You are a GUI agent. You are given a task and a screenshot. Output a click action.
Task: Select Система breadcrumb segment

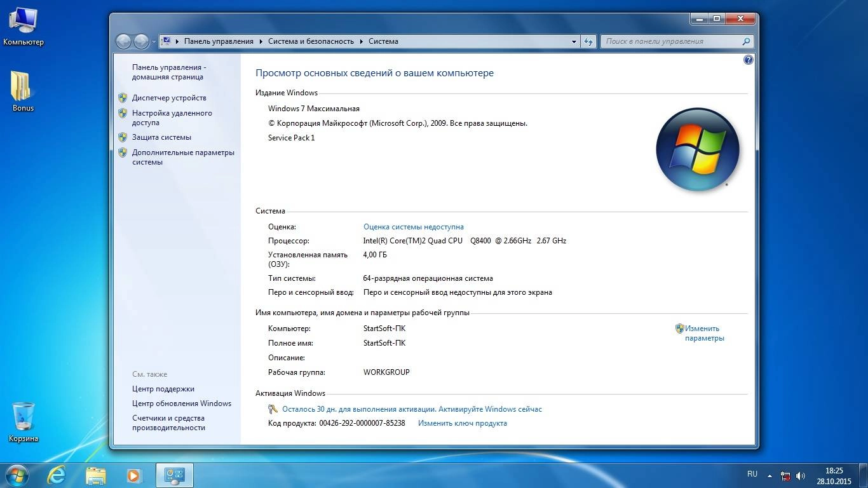(383, 41)
